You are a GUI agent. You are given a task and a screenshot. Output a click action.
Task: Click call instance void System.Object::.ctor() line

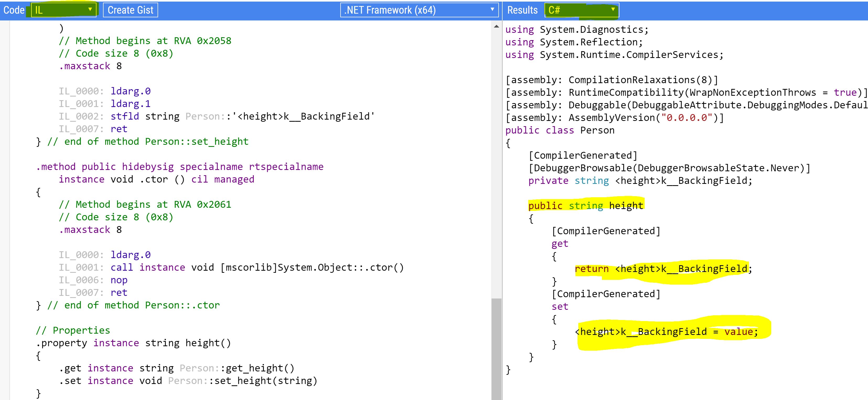coord(257,268)
